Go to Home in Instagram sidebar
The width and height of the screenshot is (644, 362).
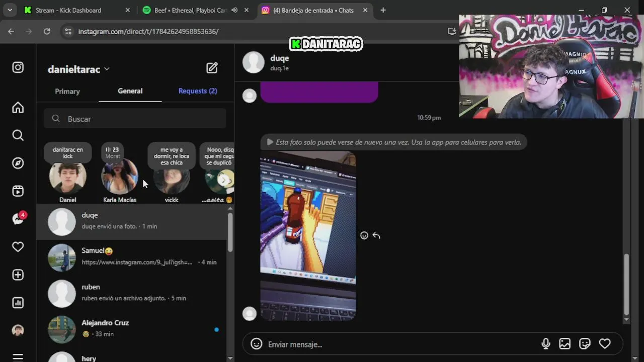18,108
